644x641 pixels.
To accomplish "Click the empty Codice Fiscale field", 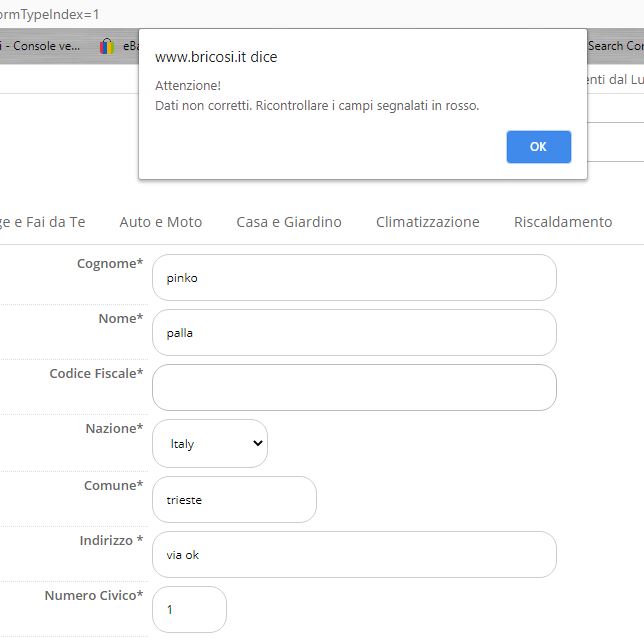I will pyautogui.click(x=354, y=387).
